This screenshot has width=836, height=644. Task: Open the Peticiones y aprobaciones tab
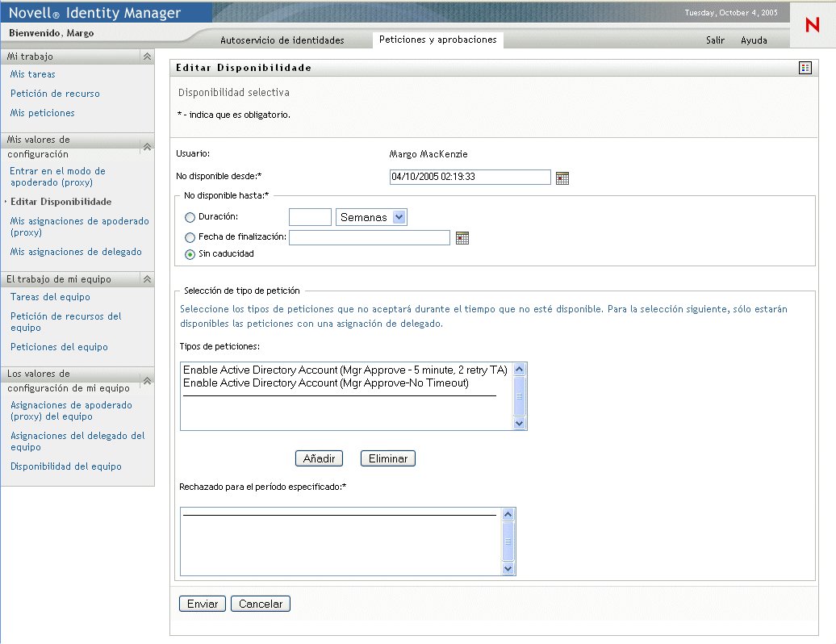[x=437, y=40]
